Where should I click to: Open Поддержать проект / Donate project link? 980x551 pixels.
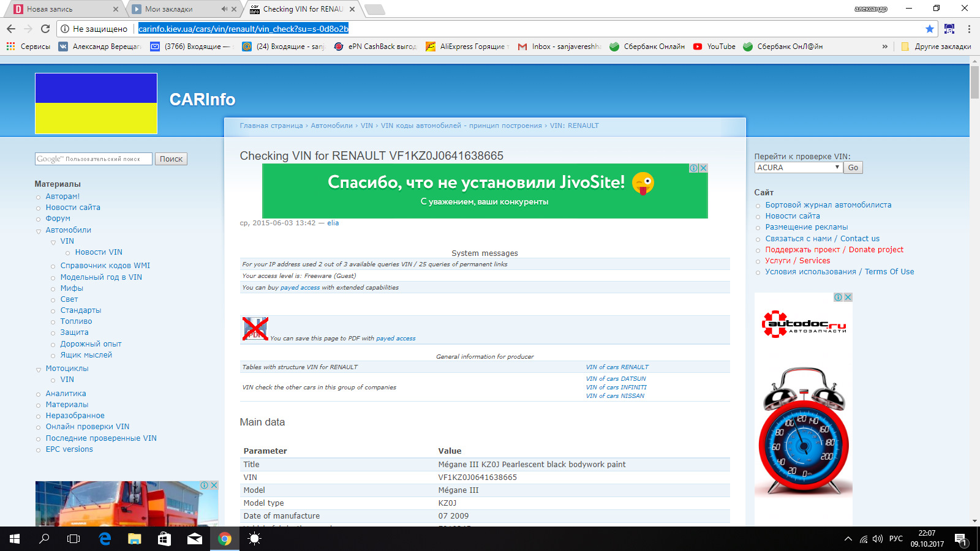click(834, 250)
